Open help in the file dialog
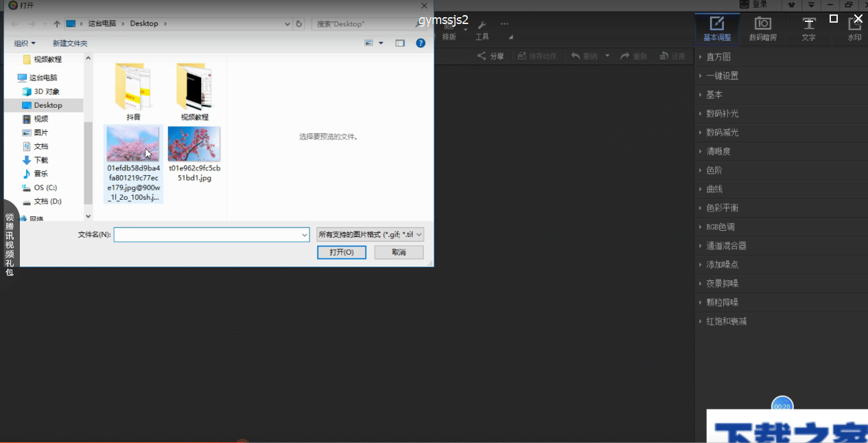Image resolution: width=868 pixels, height=443 pixels. [421, 43]
